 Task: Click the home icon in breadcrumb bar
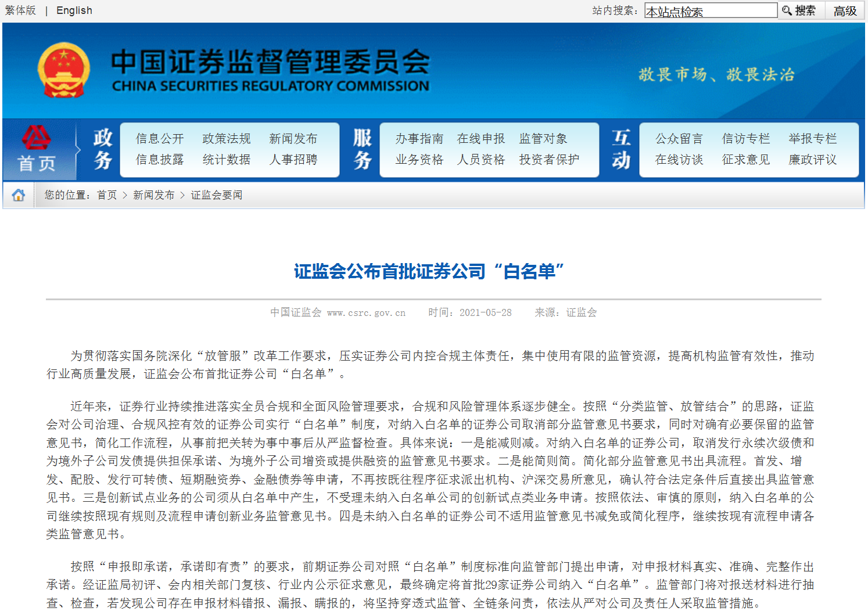tap(19, 195)
